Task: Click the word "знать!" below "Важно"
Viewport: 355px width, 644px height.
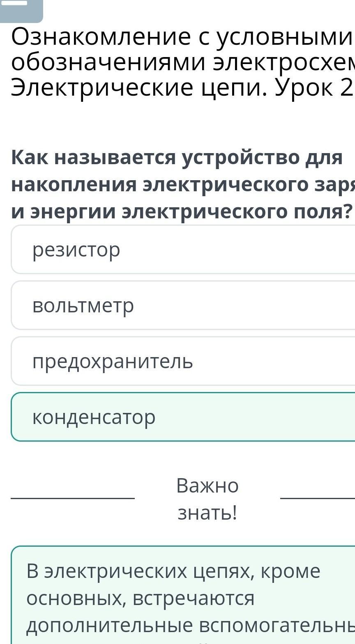Action: click(207, 513)
